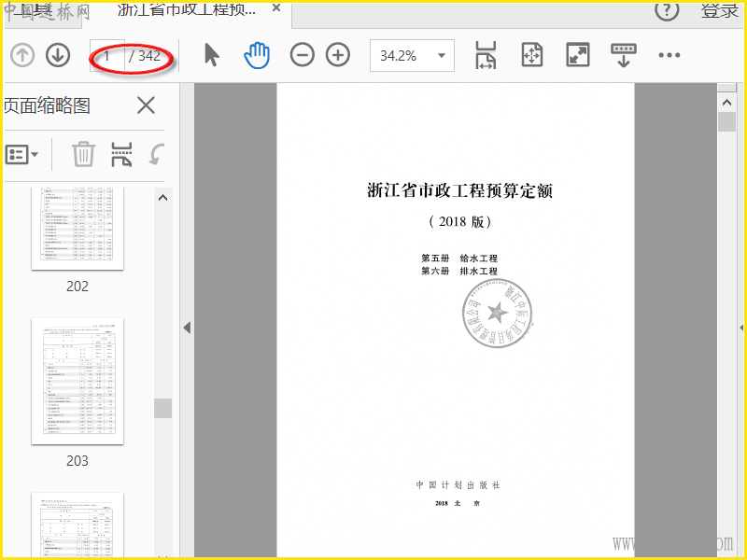Zoom out with the minus button
This screenshot has height=560, width=747.
[x=302, y=55]
